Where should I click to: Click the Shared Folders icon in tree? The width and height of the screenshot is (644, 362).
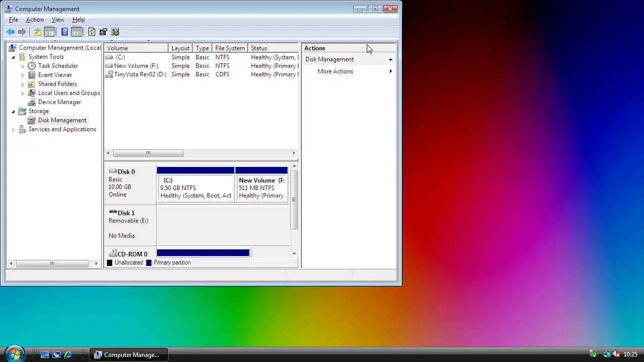click(32, 84)
